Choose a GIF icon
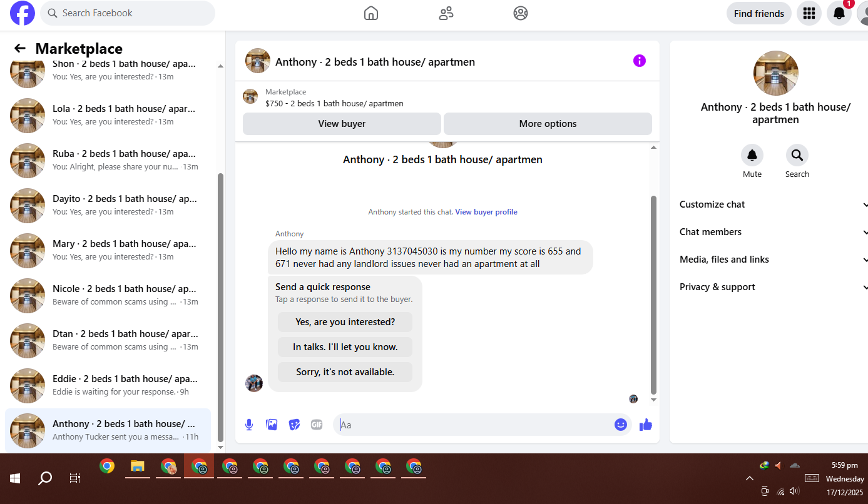 [317, 425]
